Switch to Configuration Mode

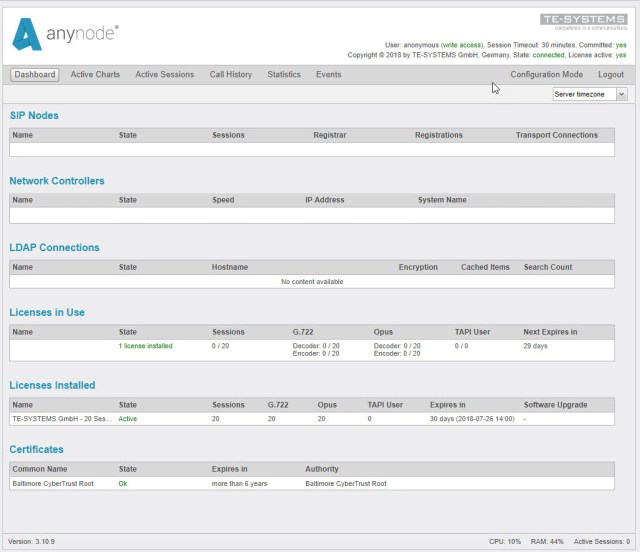(x=546, y=75)
